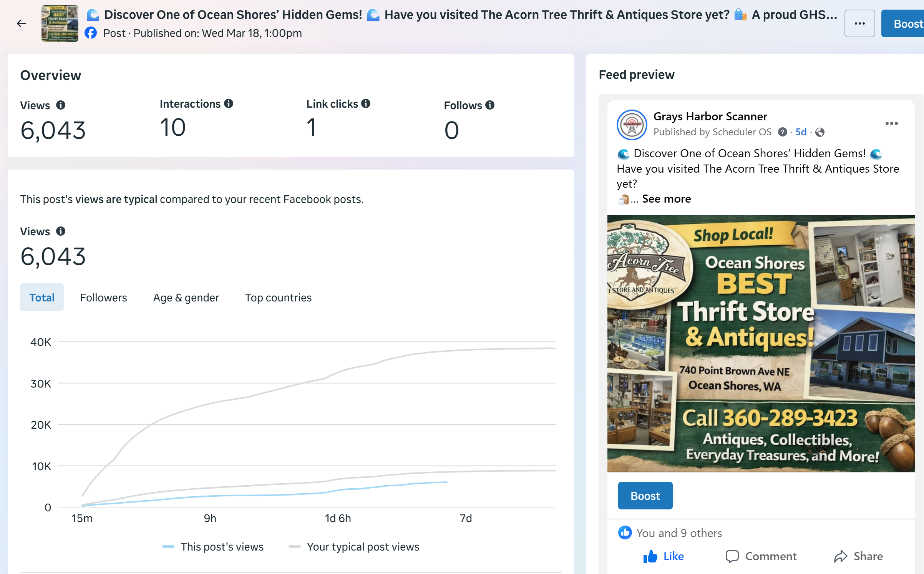Click the globe audience icon in feed preview
Screen dimensions: 924x574
coord(819,132)
